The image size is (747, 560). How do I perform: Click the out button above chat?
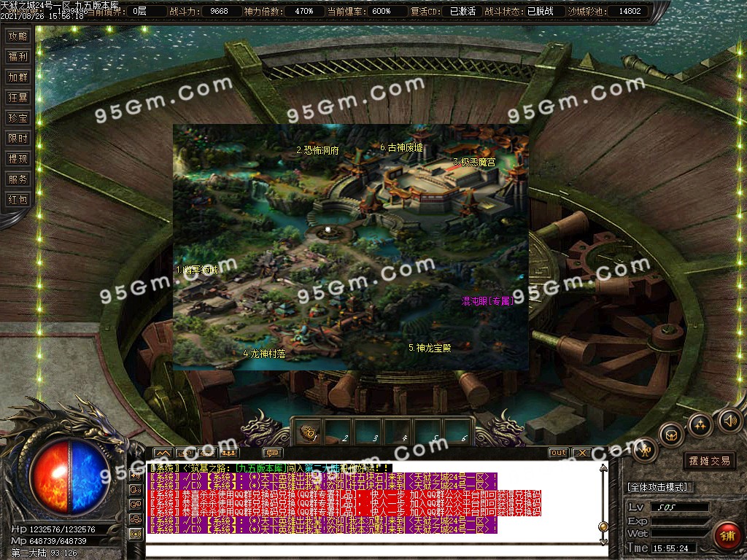tap(558, 453)
